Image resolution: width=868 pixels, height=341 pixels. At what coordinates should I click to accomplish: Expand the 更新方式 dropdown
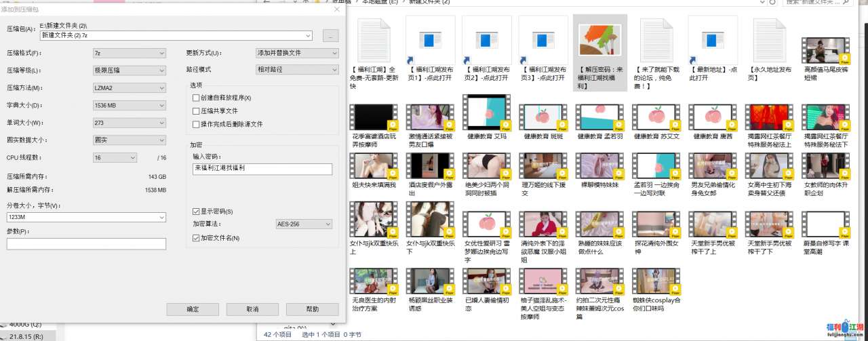[296, 53]
